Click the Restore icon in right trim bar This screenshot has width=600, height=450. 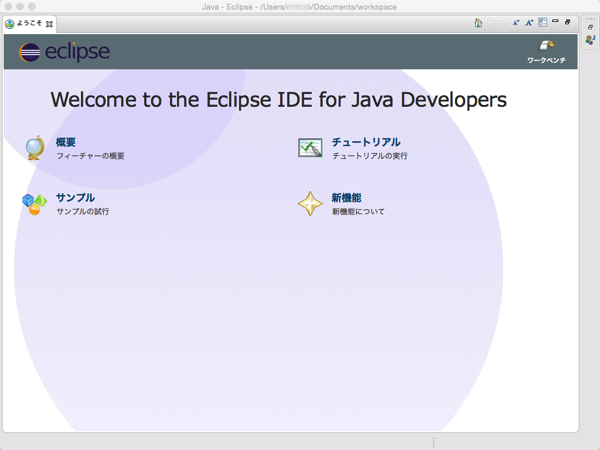click(x=590, y=27)
